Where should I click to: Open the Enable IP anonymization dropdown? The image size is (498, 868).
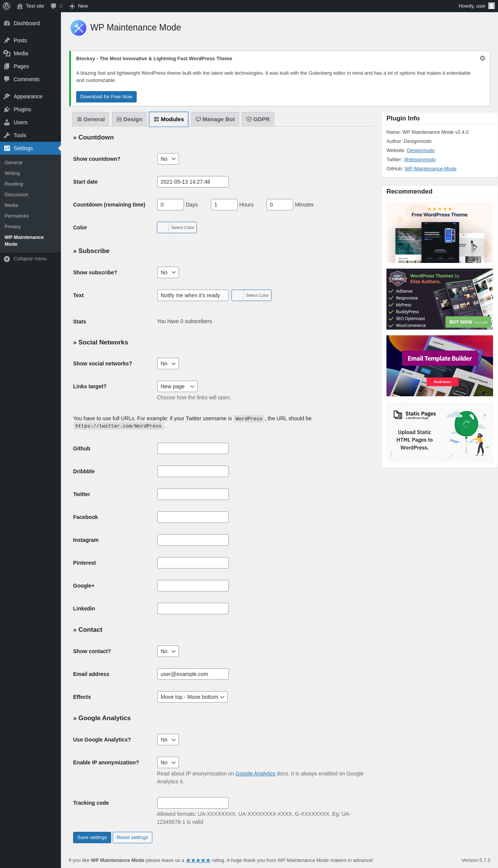coord(168,762)
